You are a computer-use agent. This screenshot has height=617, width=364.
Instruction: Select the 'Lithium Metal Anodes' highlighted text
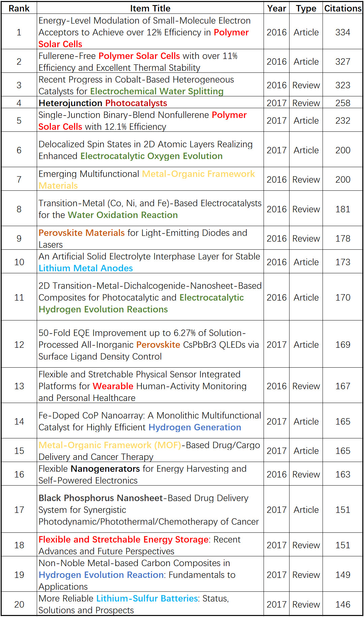coord(86,268)
